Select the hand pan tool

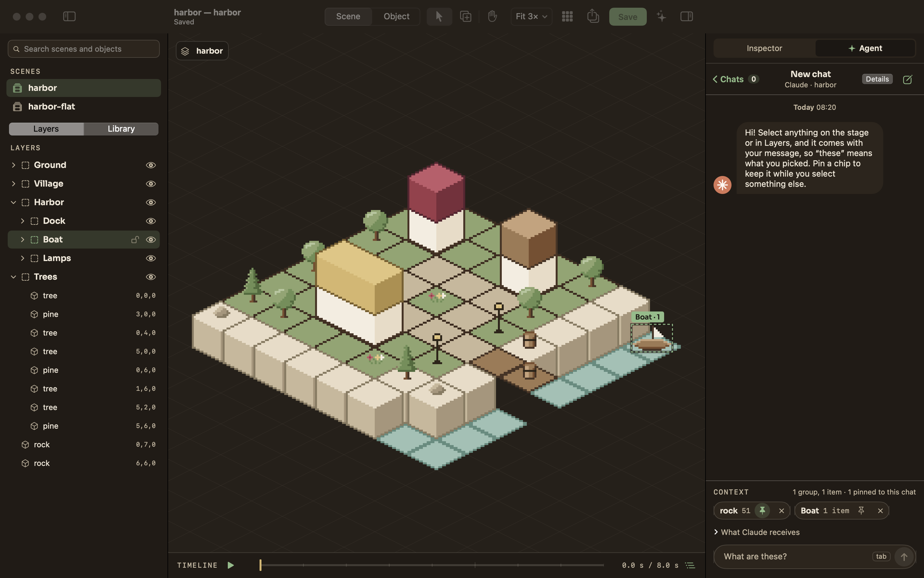(492, 16)
